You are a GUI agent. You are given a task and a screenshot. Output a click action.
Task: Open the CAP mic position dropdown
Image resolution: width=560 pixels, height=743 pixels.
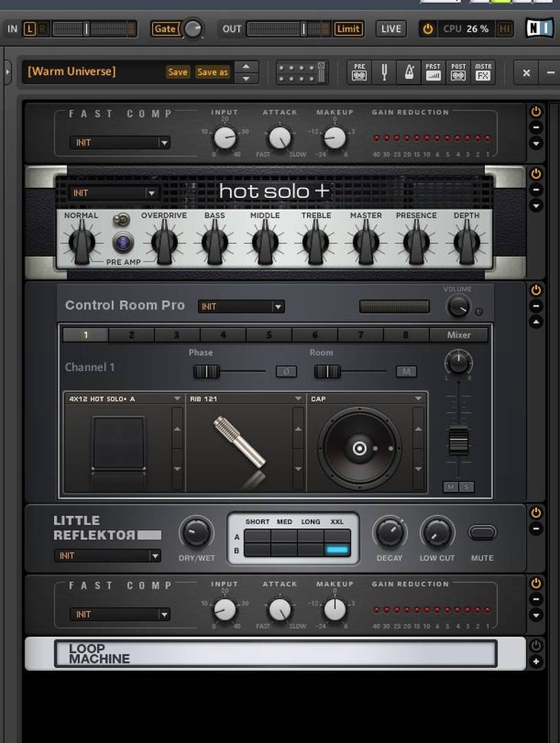[x=367, y=399]
